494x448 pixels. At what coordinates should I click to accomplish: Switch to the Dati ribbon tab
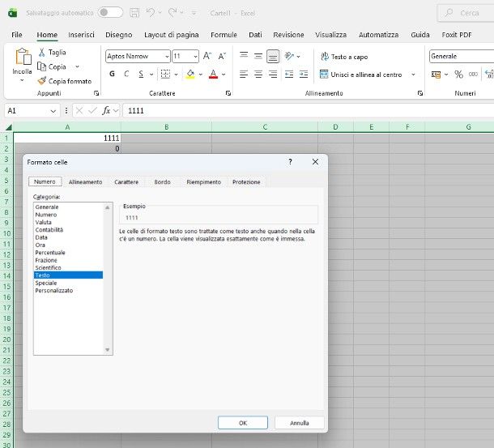(255, 35)
